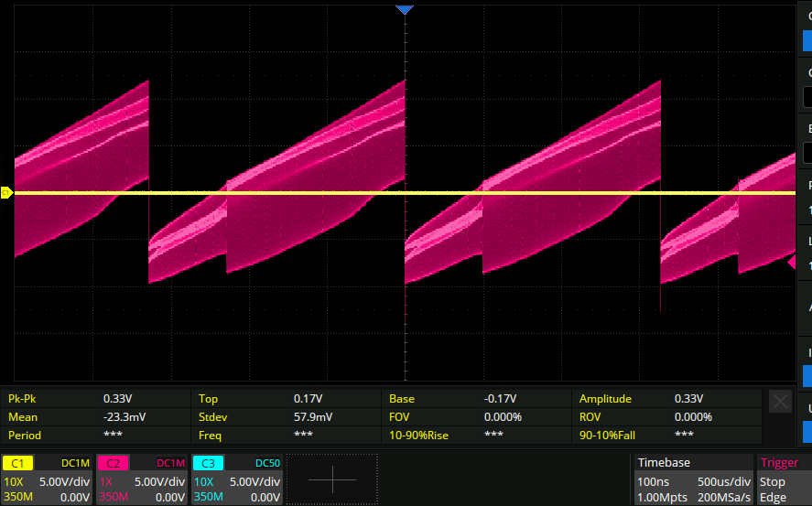Close the measurement panel with the X icon
Viewport: 812px width, 506px height.
point(779,401)
